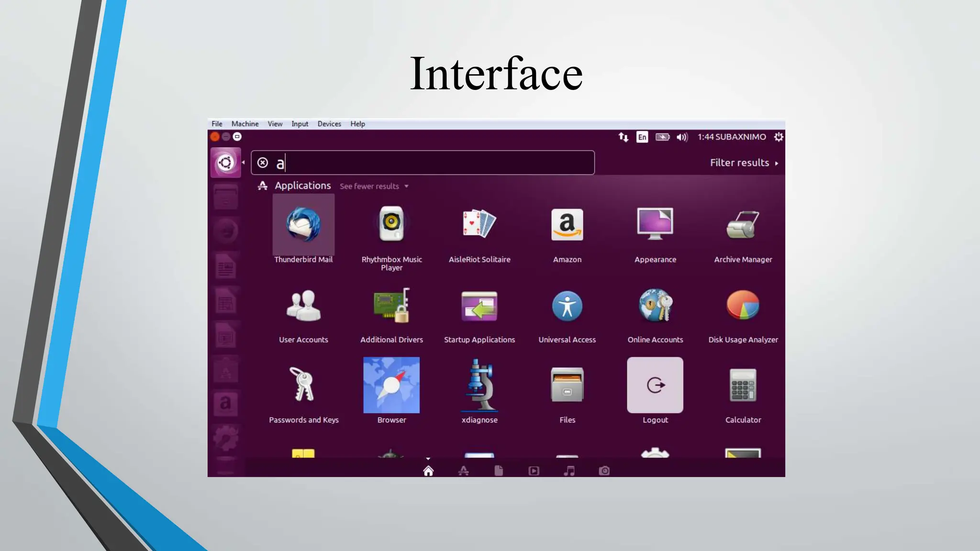Open the File menu
980x551 pixels.
click(217, 124)
